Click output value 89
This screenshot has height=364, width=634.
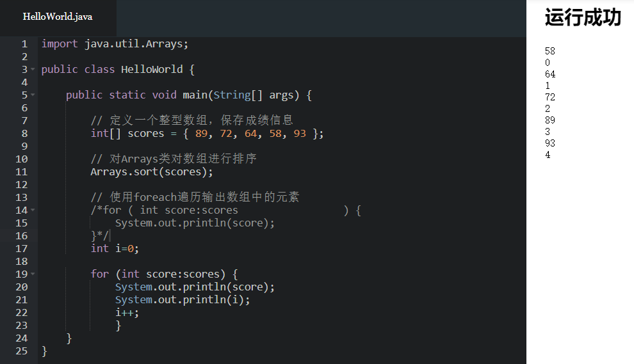(550, 120)
